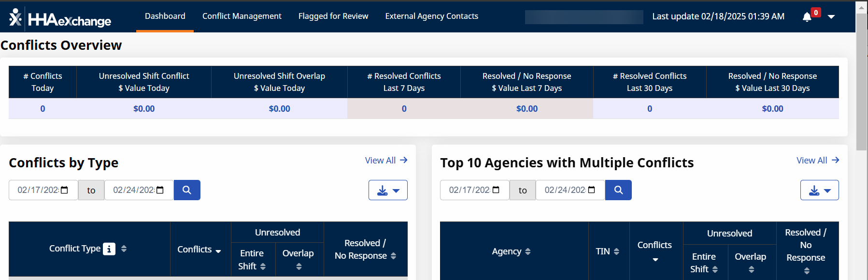The width and height of the screenshot is (868, 280).
Task: Click the notification bell icon
Action: point(807,17)
